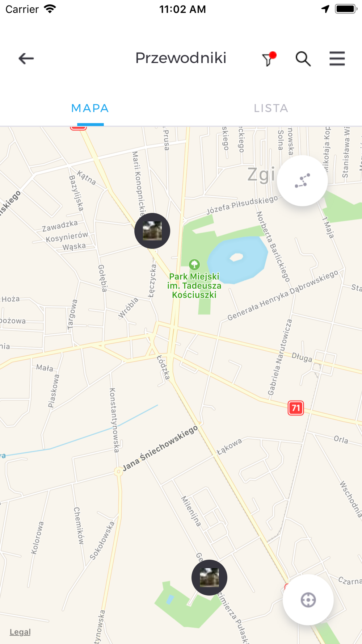Screen dimensions: 362x644
Task: Open search with the magnifier icon
Action: [303, 59]
